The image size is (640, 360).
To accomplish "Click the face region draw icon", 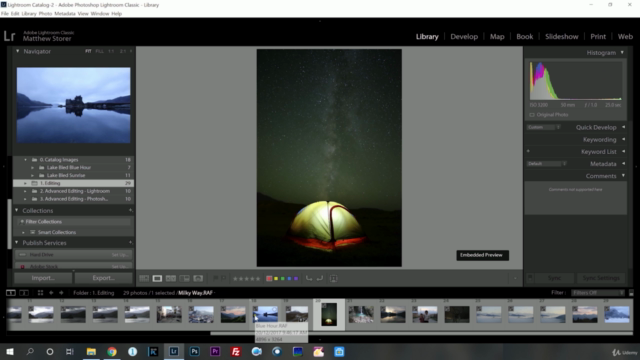I will tap(333, 278).
